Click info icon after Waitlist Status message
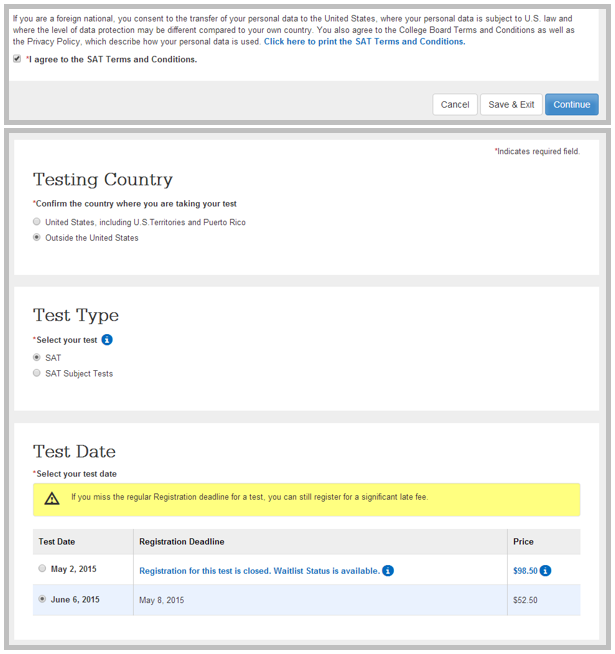The image size is (615, 654). click(x=388, y=571)
